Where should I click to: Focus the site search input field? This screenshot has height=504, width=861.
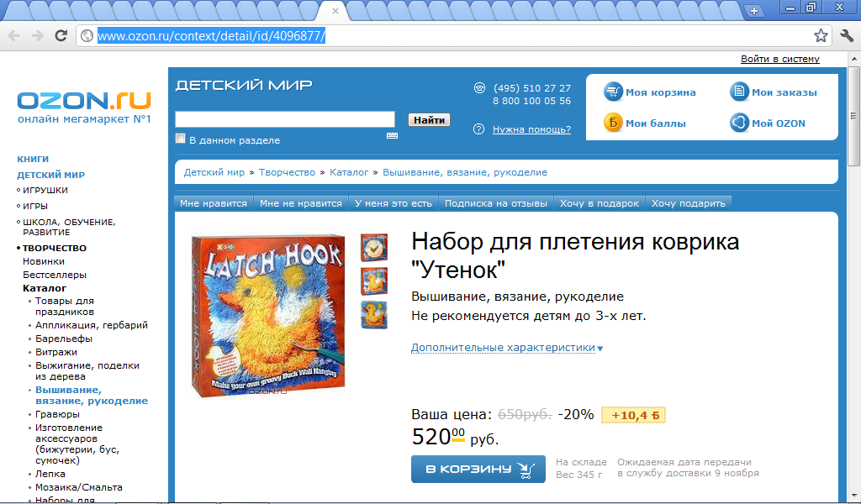pyautogui.click(x=285, y=119)
